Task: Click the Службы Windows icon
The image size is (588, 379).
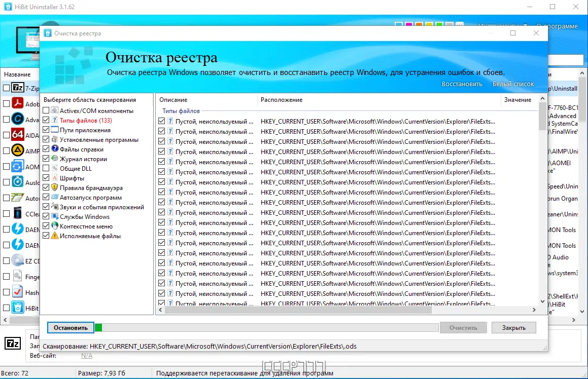Action: tap(55, 216)
